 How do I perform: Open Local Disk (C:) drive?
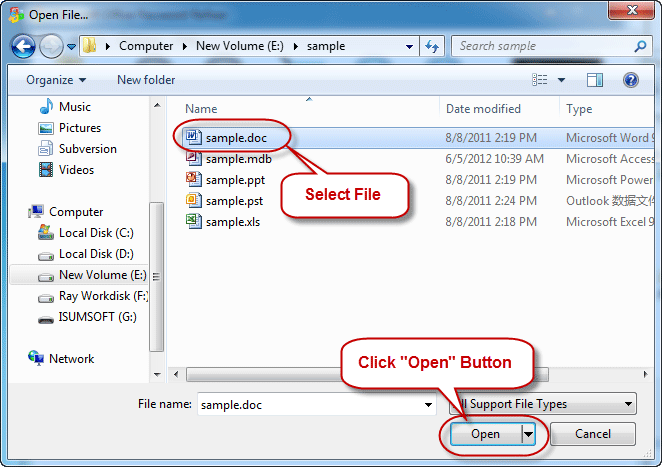(x=96, y=233)
